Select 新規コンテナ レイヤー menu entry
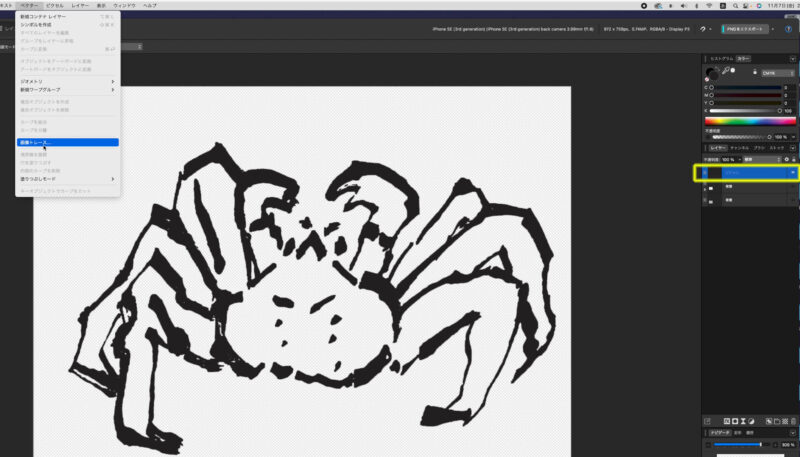Screen dimensions: 800x457 pos(68,17)
